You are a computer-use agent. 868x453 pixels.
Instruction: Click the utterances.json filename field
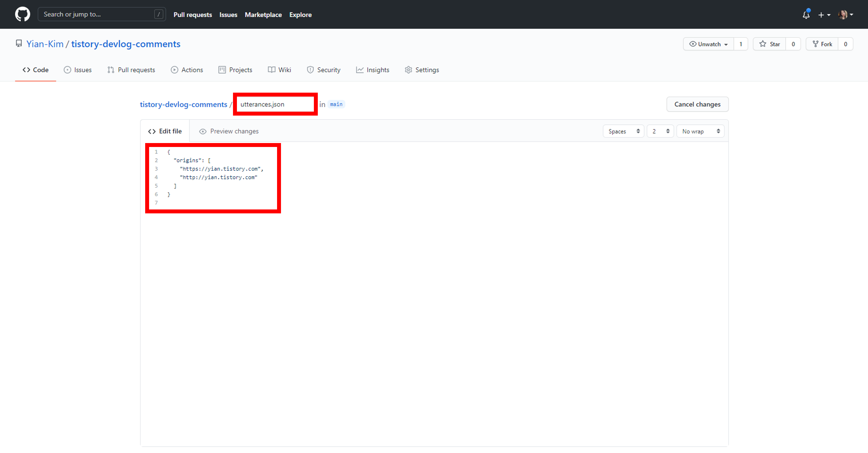(275, 104)
